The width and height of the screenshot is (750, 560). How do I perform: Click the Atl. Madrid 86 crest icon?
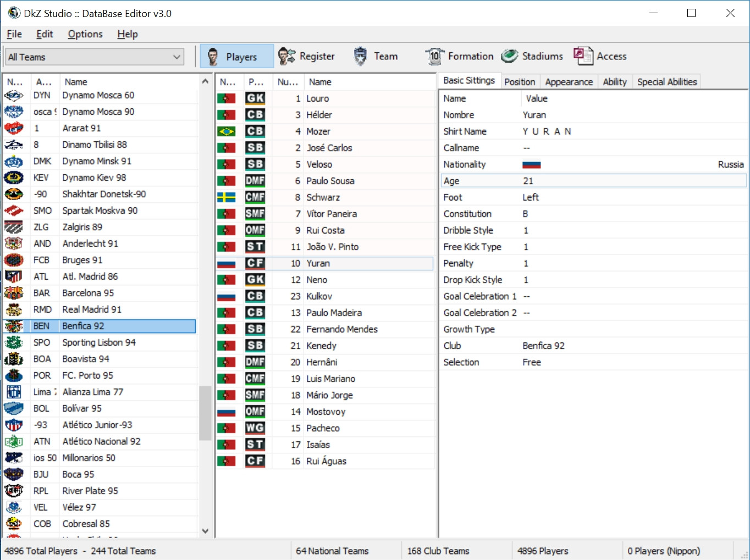point(14,276)
